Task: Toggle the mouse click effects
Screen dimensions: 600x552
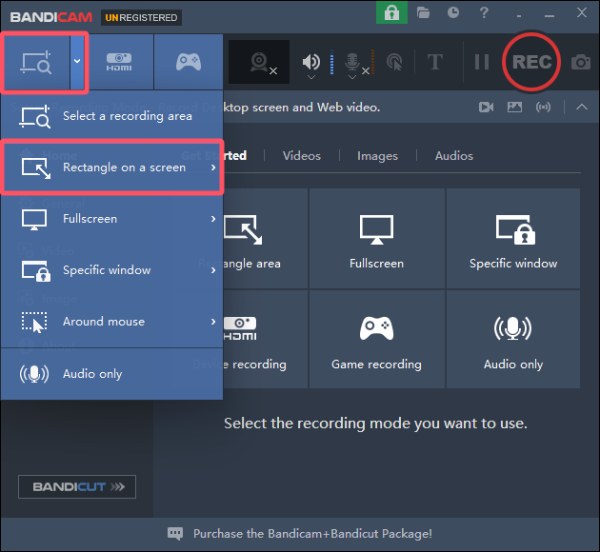Action: click(x=395, y=62)
